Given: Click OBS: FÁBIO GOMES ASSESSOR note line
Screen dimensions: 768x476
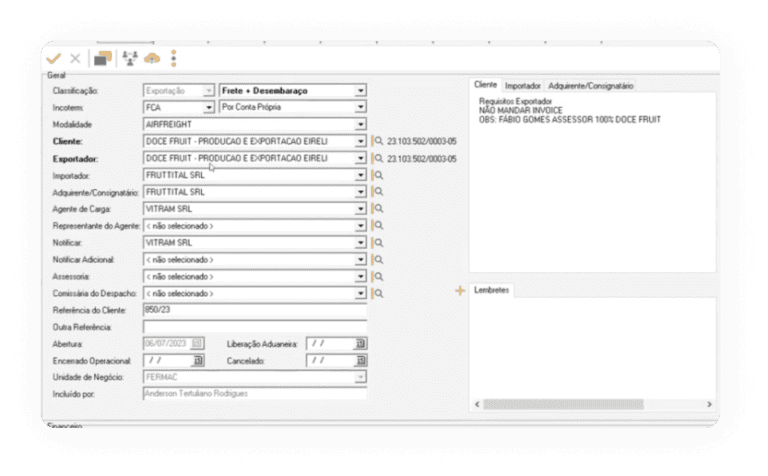Looking at the screenshot, I should pos(570,119).
